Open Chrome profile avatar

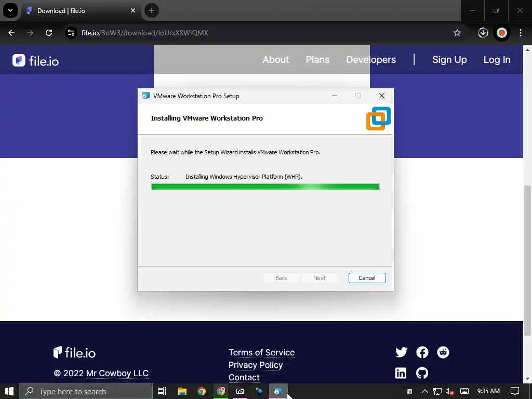(502, 33)
